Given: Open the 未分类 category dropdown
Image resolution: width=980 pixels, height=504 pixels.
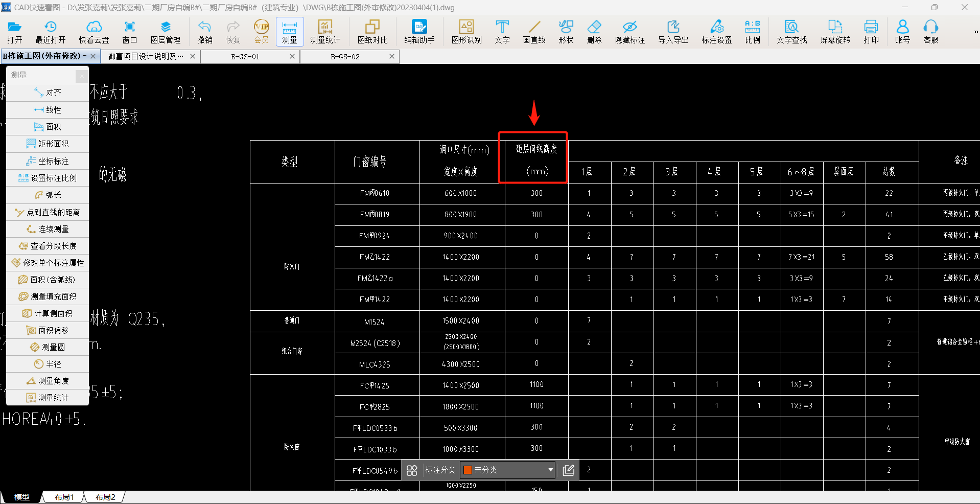Looking at the screenshot, I should (508, 470).
